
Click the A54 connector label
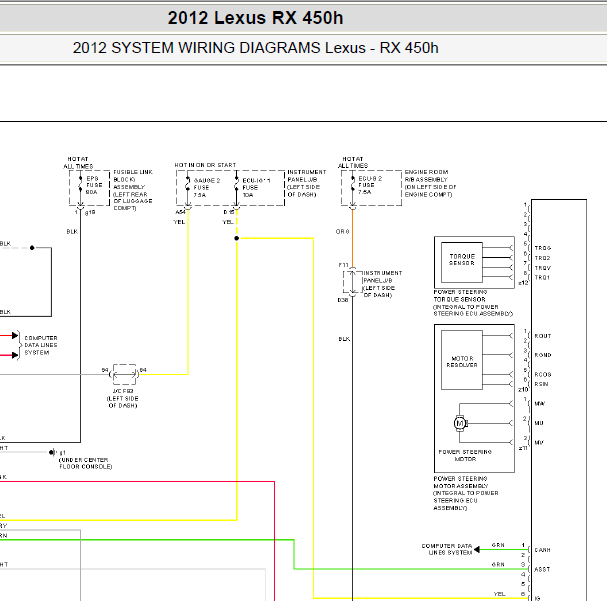coord(180,212)
